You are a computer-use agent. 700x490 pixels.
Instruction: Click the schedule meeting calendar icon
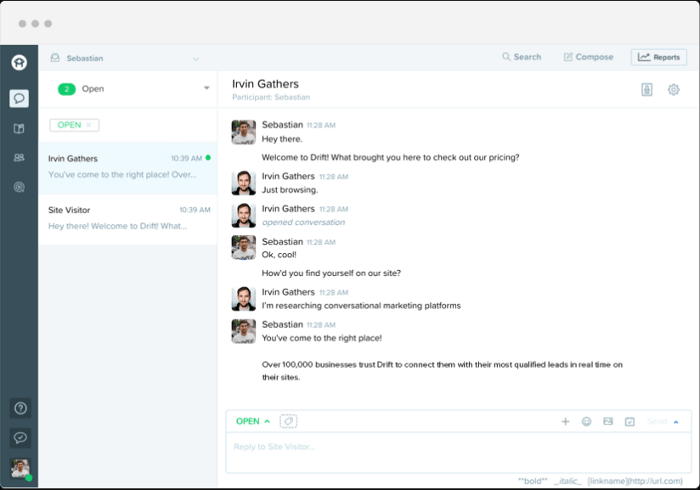point(629,422)
